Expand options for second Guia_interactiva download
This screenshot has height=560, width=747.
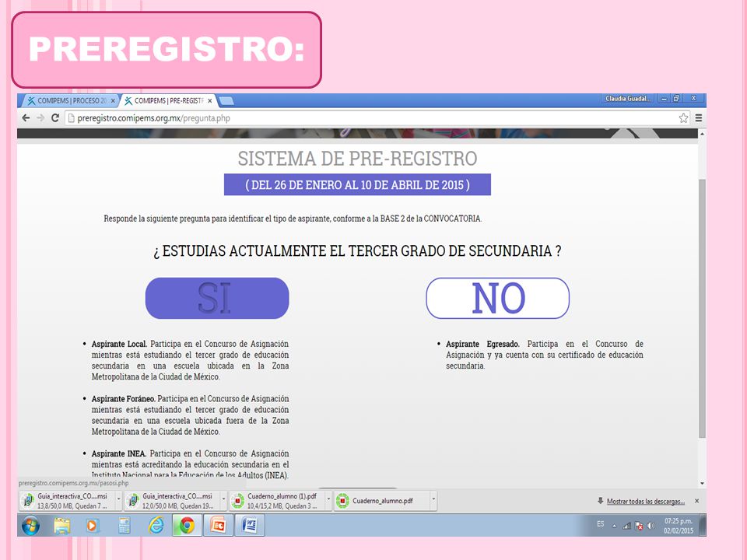[223, 499]
